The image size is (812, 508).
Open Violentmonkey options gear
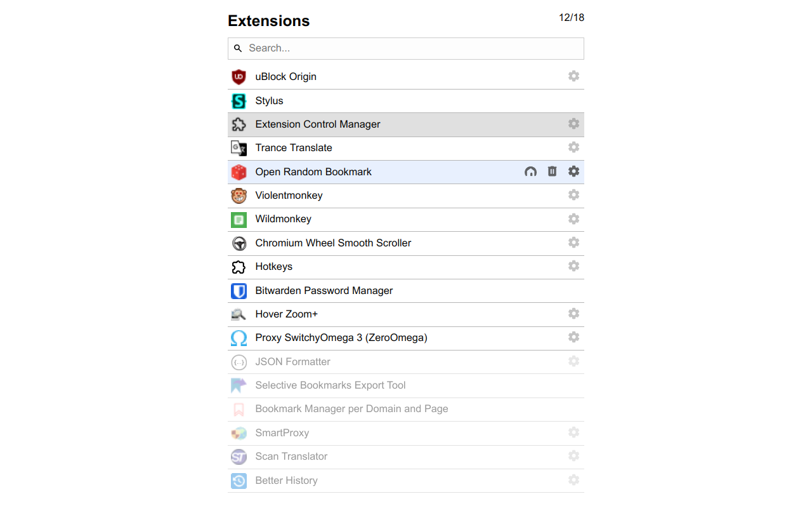click(573, 195)
